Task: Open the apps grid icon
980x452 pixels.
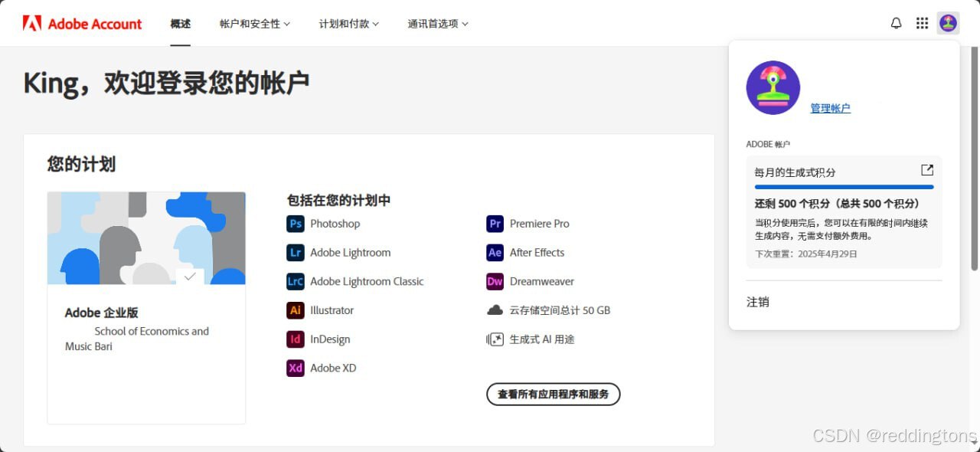Action: coord(922,24)
